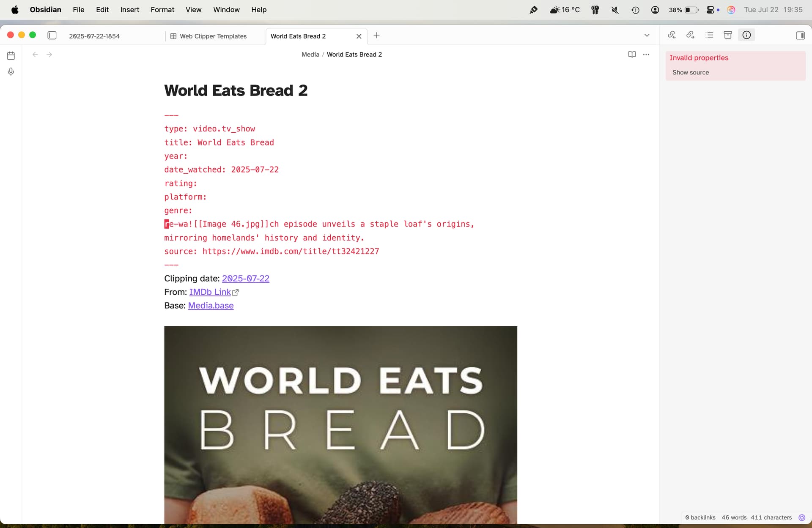Show the outline panel icon
The image size is (812, 528).
click(709, 35)
